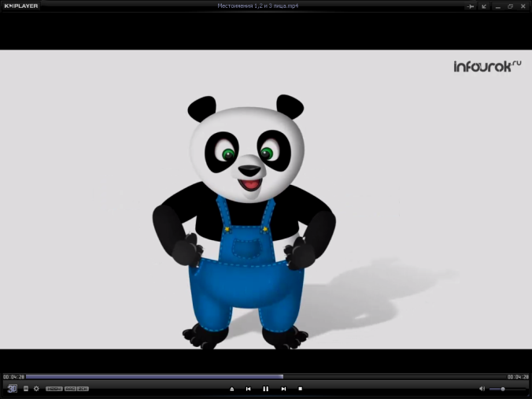Restore the KMPlayer window size
Viewport: 532px width, 399px height.
tap(510, 6)
